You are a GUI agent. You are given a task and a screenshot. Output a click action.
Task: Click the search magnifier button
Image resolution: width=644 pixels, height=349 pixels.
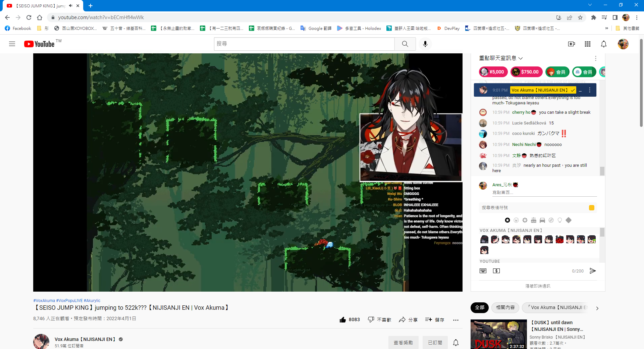pyautogui.click(x=405, y=44)
